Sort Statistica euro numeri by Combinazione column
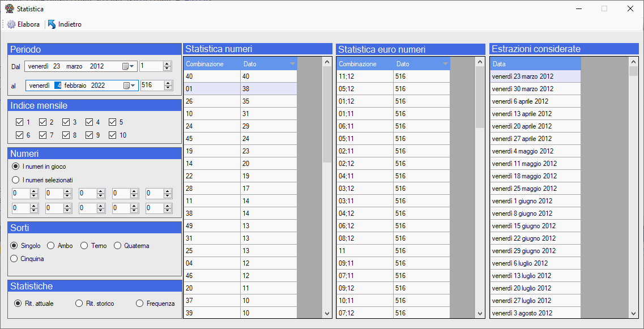This screenshot has height=329, width=644. (x=365, y=63)
